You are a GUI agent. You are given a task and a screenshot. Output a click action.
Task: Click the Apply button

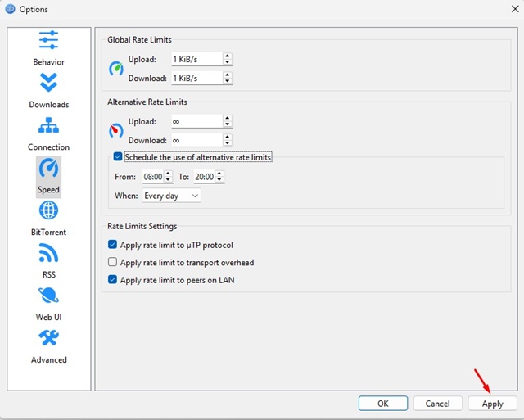click(x=492, y=404)
